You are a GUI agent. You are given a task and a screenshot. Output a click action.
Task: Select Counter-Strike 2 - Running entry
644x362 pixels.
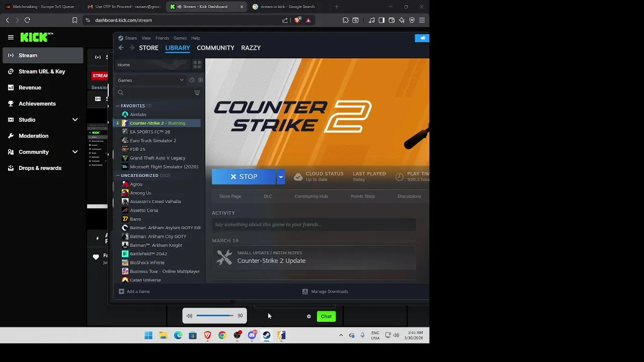pyautogui.click(x=157, y=123)
